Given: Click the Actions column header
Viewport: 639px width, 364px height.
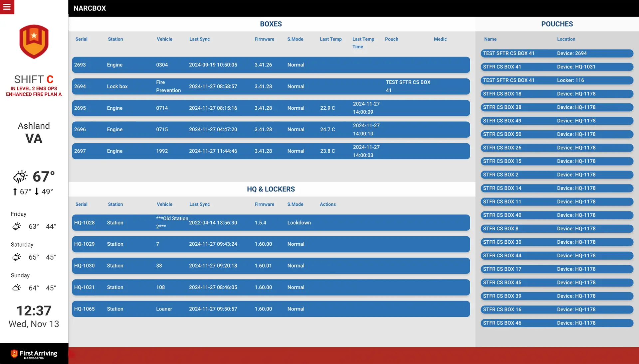Looking at the screenshot, I should (x=327, y=204).
